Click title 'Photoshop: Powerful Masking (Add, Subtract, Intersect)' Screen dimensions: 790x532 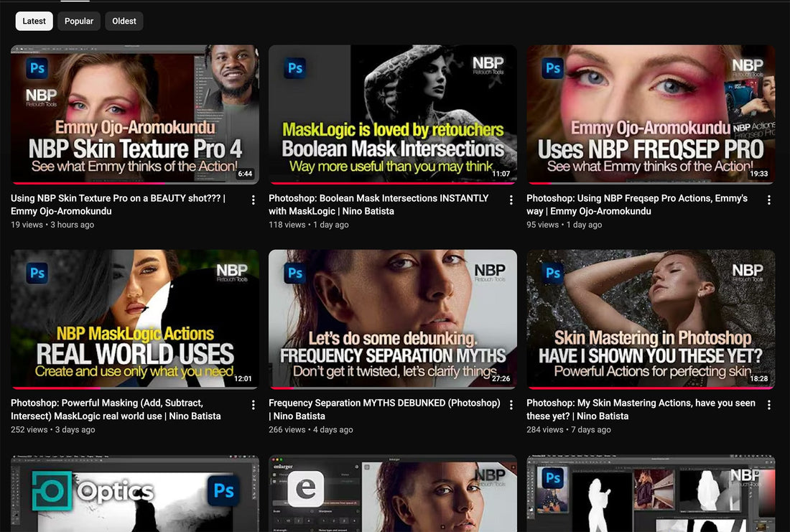click(116, 409)
